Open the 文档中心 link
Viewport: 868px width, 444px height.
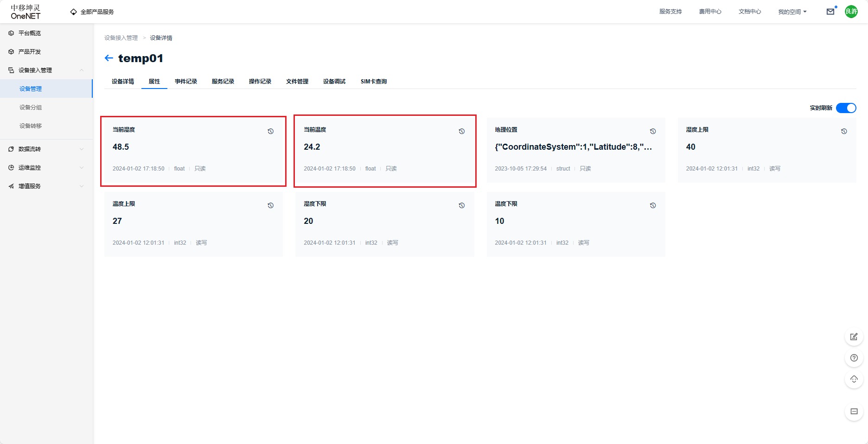(750, 12)
